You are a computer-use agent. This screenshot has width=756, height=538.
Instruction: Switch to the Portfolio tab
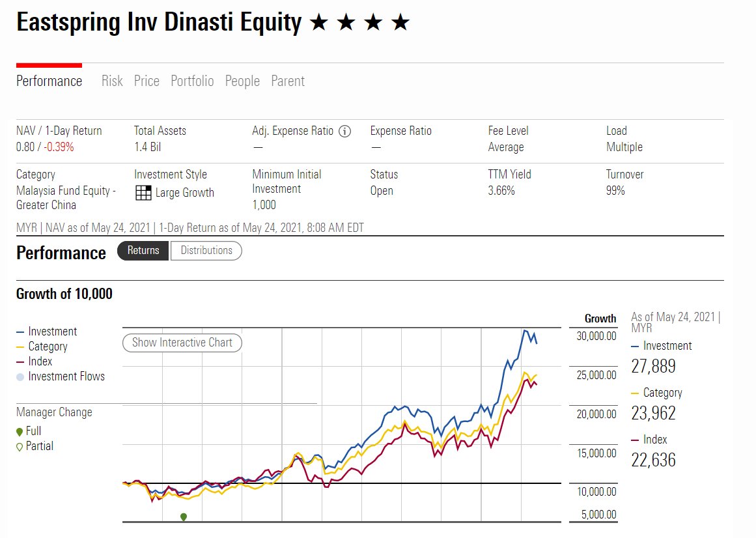click(x=192, y=81)
